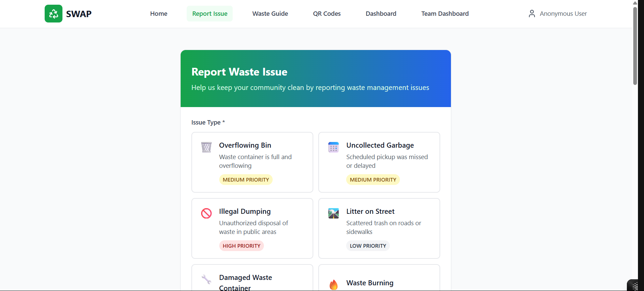Click 'Help us keep your community clean' subtitle

click(310, 88)
